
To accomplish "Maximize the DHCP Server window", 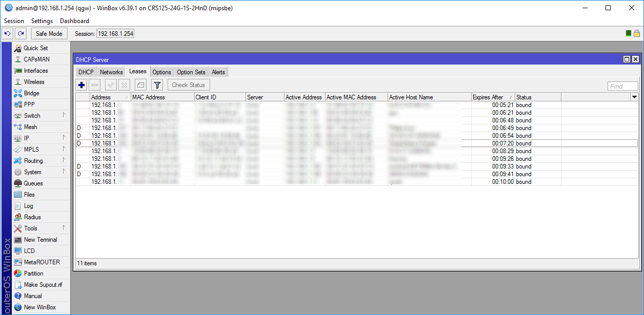I will pos(627,59).
